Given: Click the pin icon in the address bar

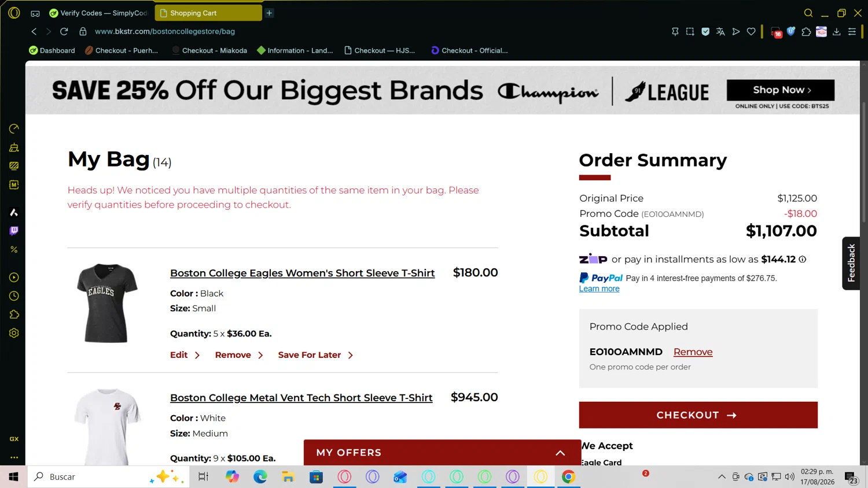Looking at the screenshot, I should [675, 32].
